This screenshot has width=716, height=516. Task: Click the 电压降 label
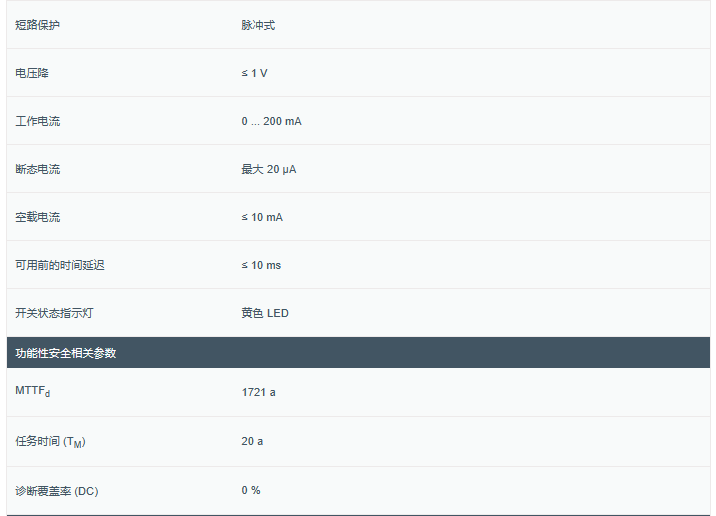coord(32,73)
